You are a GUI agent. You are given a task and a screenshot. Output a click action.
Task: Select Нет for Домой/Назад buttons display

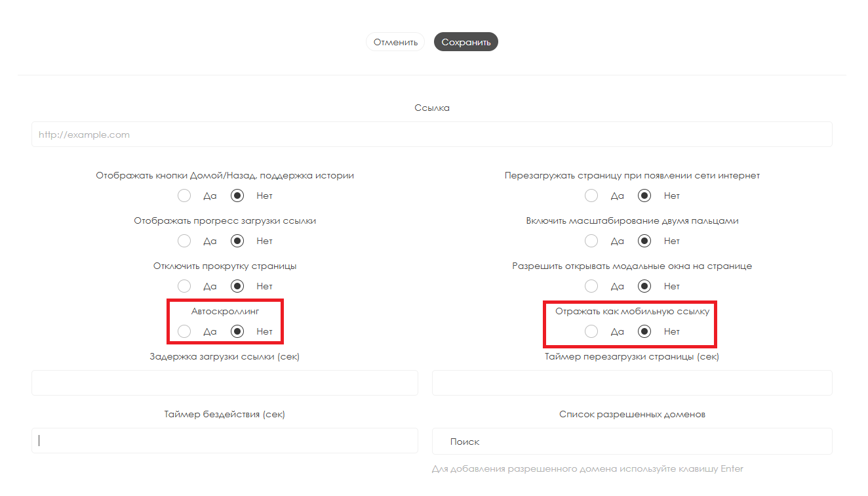(238, 196)
